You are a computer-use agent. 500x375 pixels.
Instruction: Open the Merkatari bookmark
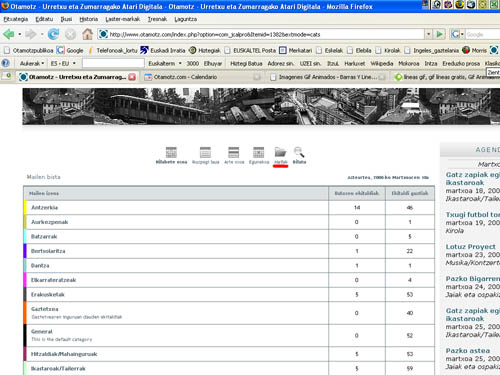[x=295, y=50]
